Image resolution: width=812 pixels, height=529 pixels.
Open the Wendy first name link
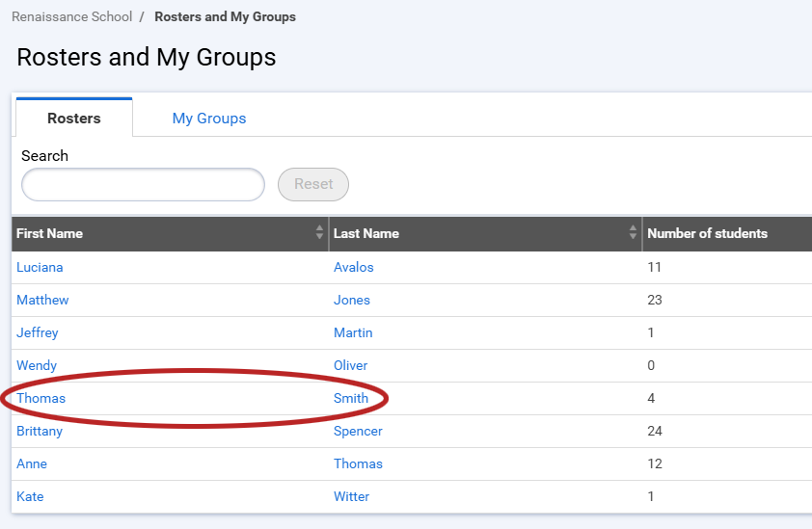[x=37, y=365]
